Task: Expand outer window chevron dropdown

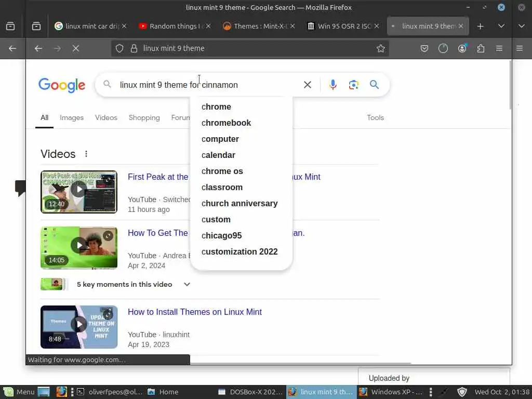Action: (x=522, y=26)
